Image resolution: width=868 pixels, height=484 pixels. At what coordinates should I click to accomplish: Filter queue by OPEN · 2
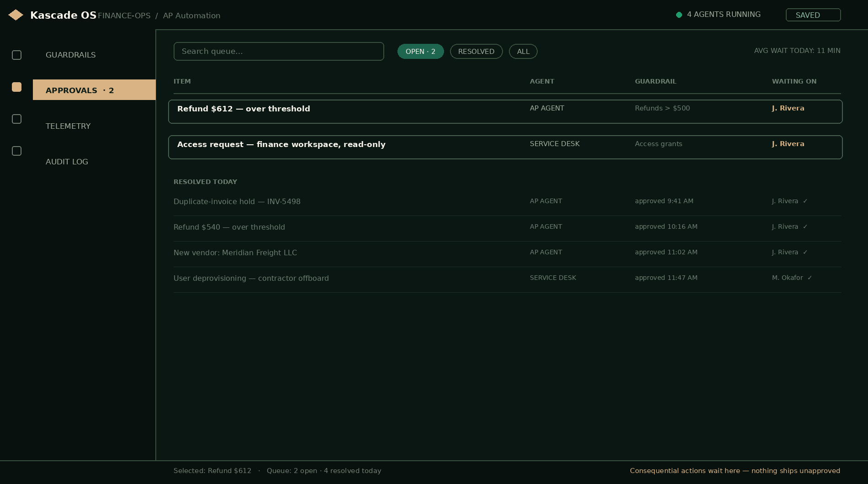pos(420,51)
